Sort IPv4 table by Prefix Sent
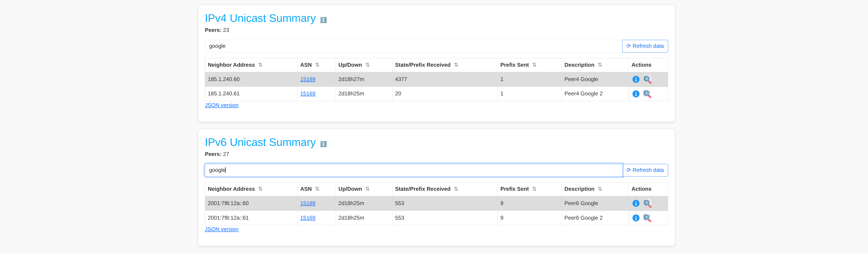The height and width of the screenshot is (254, 868). (x=534, y=65)
